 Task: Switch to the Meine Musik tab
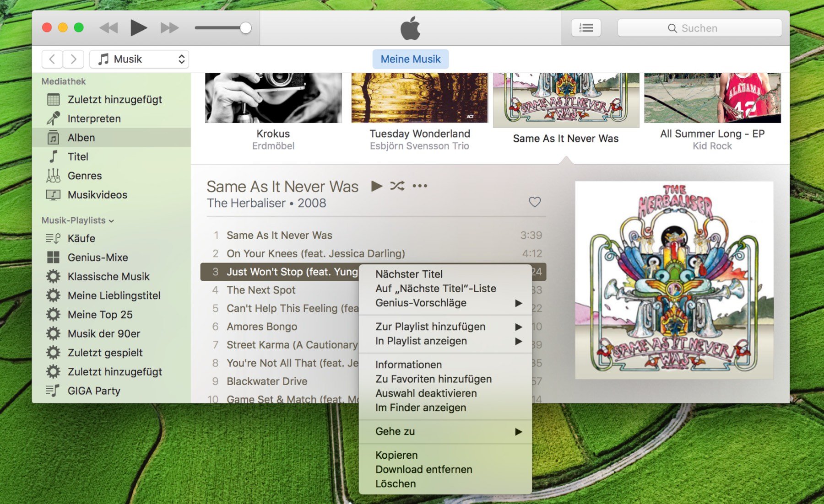point(411,59)
